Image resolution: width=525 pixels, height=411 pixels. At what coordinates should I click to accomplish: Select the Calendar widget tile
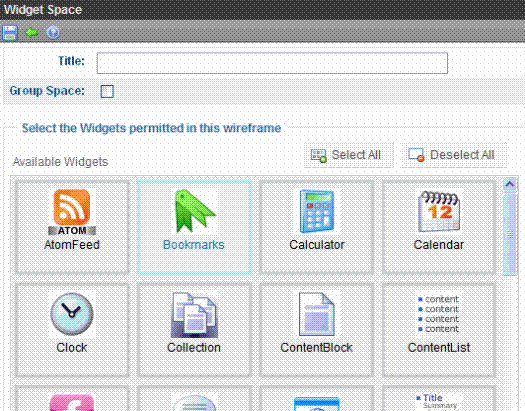point(439,227)
